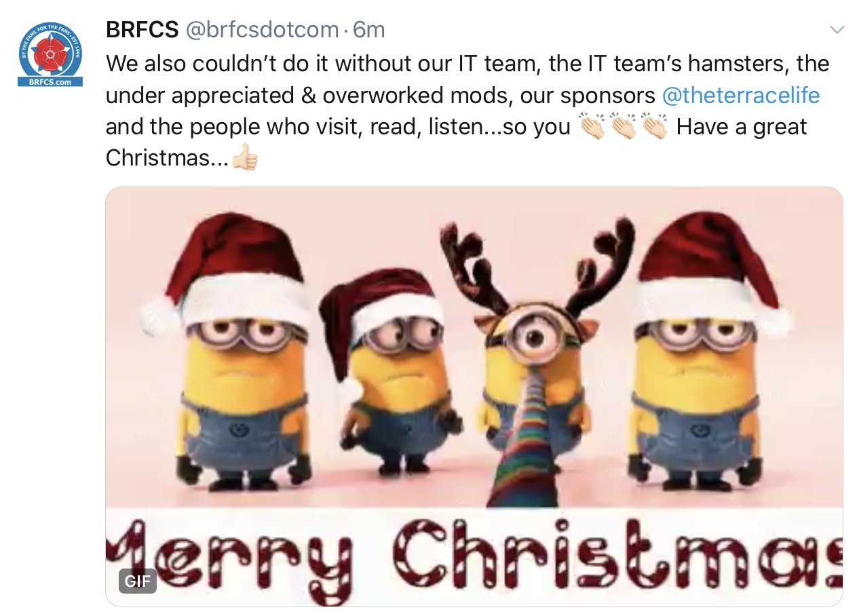Click the thumbs up emoji
This screenshot has height=616, width=859.
click(245, 158)
